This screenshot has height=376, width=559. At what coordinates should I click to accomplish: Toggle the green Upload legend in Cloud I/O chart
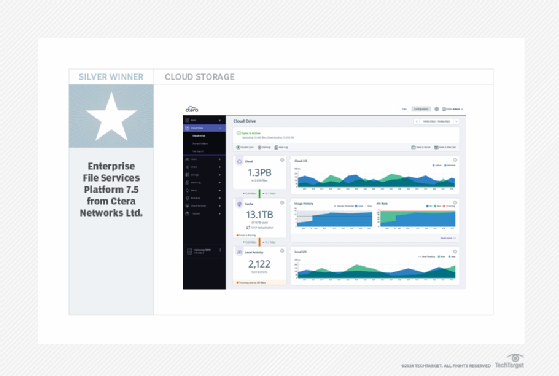click(437, 165)
